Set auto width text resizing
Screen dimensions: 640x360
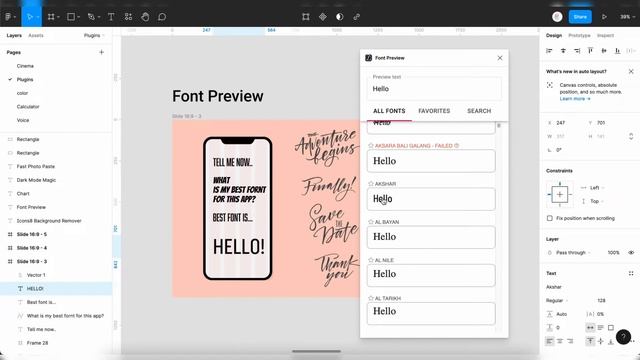pos(590,327)
